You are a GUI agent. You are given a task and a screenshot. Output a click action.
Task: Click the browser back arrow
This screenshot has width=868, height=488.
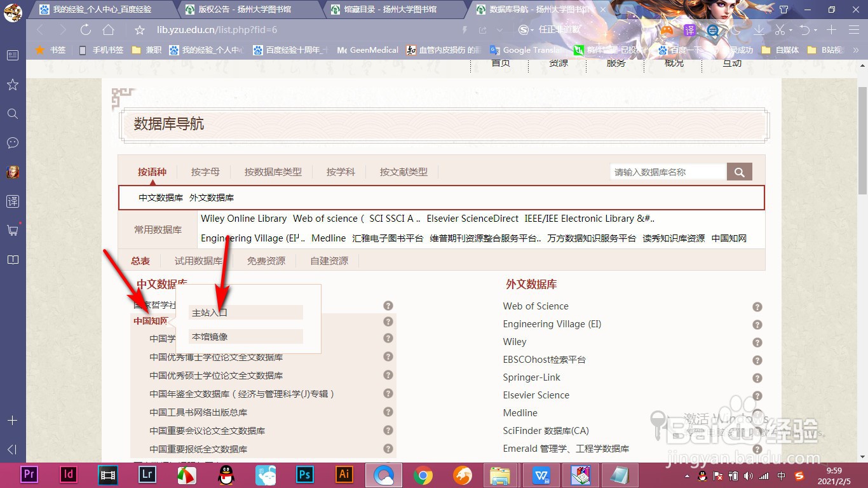[x=40, y=30]
